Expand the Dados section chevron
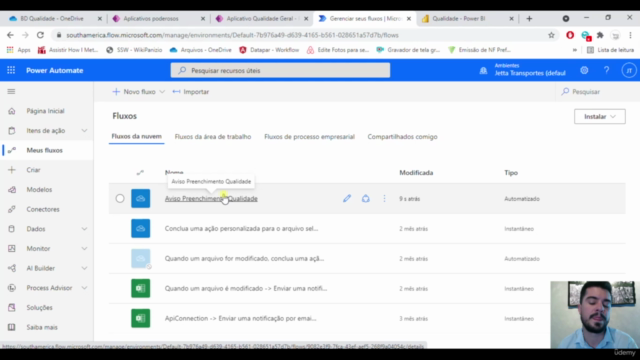640x360 pixels. [x=84, y=229]
